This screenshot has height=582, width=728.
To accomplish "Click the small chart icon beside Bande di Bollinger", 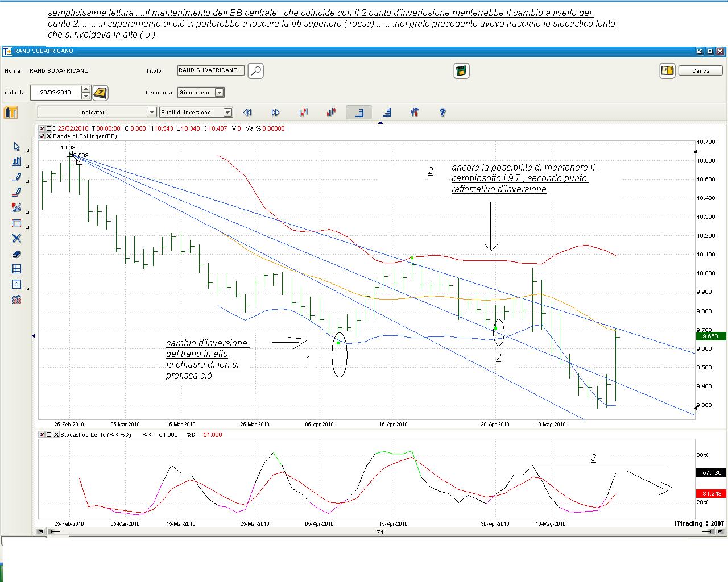I will (x=42, y=136).
